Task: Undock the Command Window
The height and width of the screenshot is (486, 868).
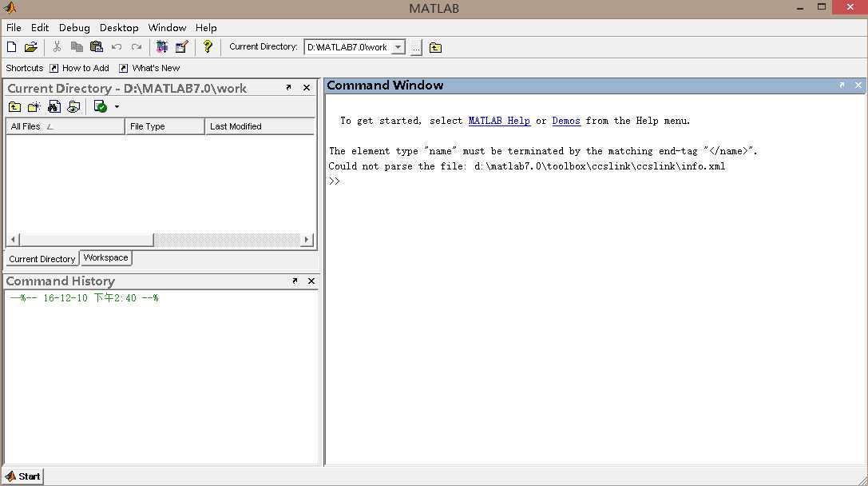Action: [x=842, y=85]
